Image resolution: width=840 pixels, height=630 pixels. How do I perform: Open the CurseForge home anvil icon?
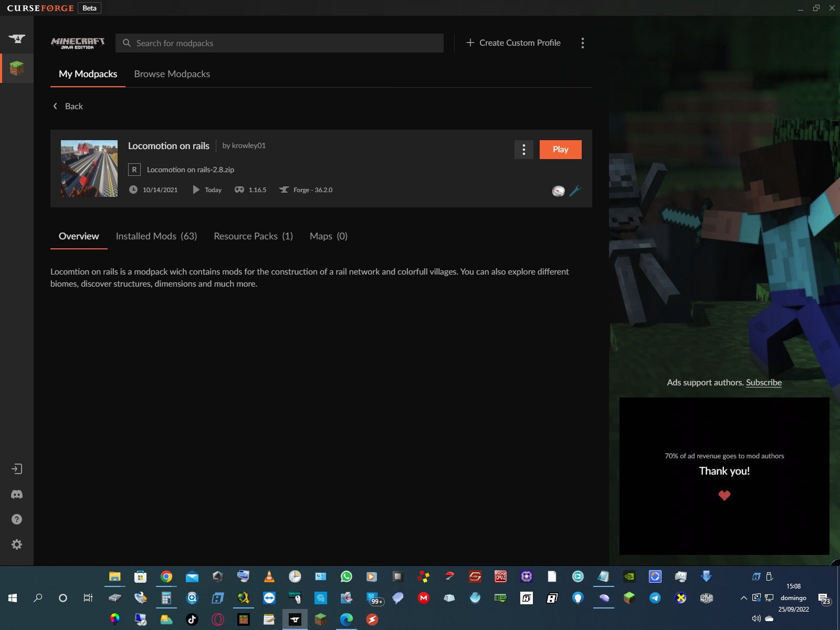[x=17, y=39]
